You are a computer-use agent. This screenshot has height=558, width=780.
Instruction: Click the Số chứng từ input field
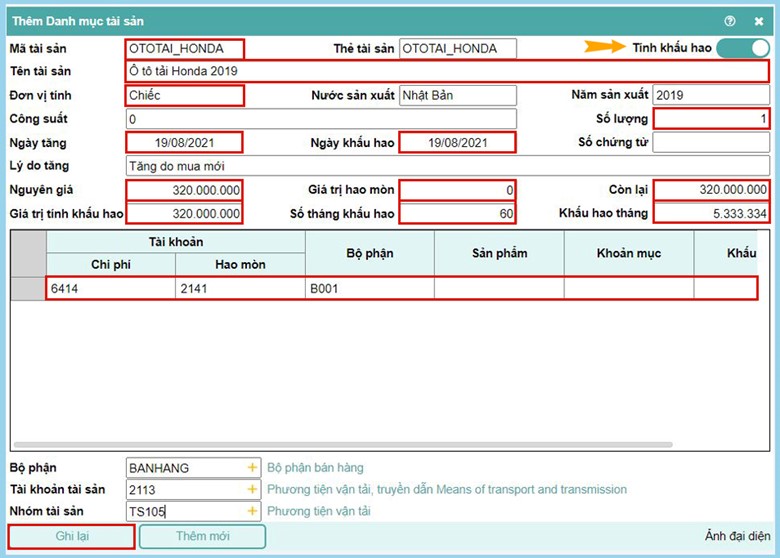(x=710, y=142)
